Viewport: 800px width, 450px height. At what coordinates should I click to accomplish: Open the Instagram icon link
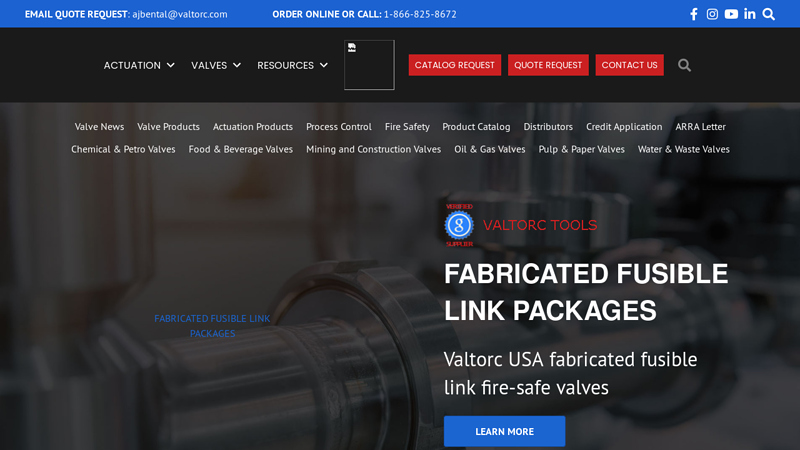click(x=712, y=14)
